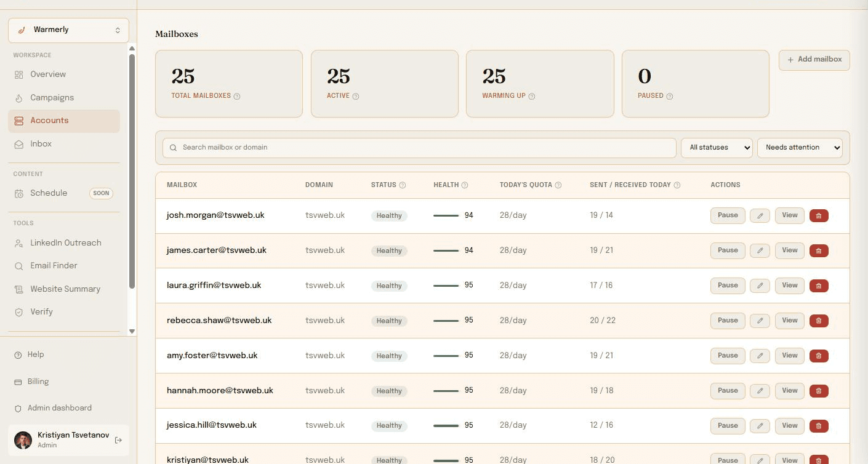Pause the josh.morgan@tsvweb.uk mailbox
868x464 pixels.
728,215
